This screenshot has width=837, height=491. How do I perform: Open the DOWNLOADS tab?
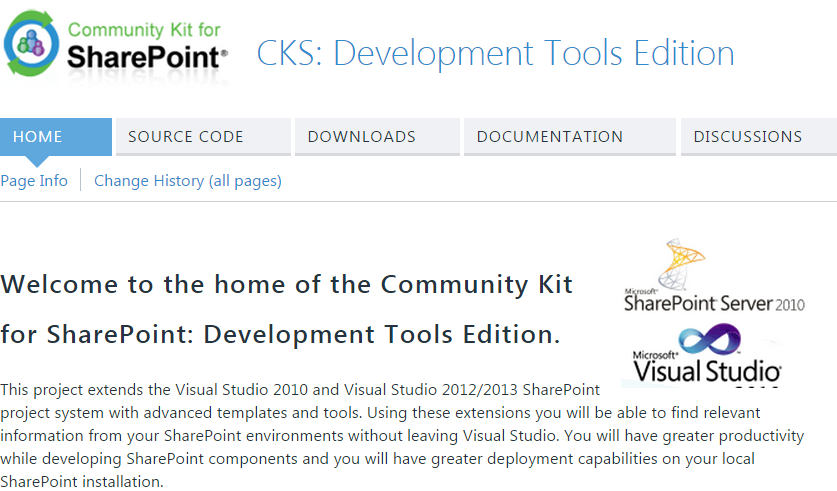[377, 137]
